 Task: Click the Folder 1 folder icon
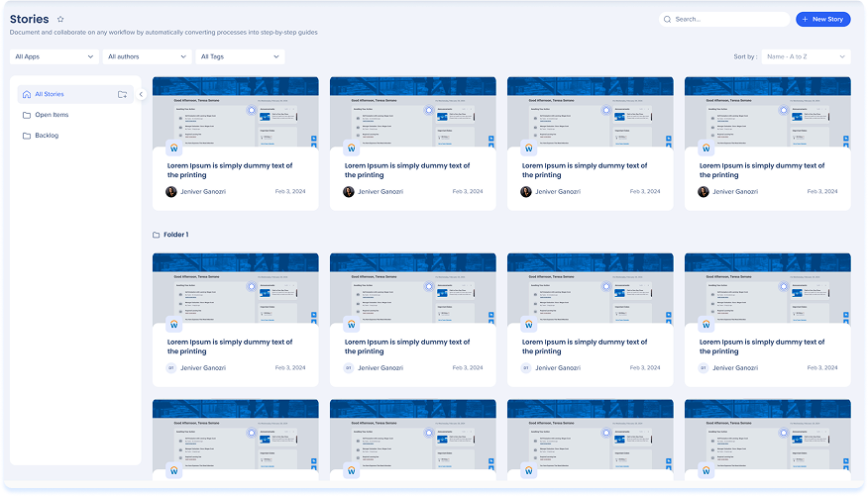coord(156,235)
